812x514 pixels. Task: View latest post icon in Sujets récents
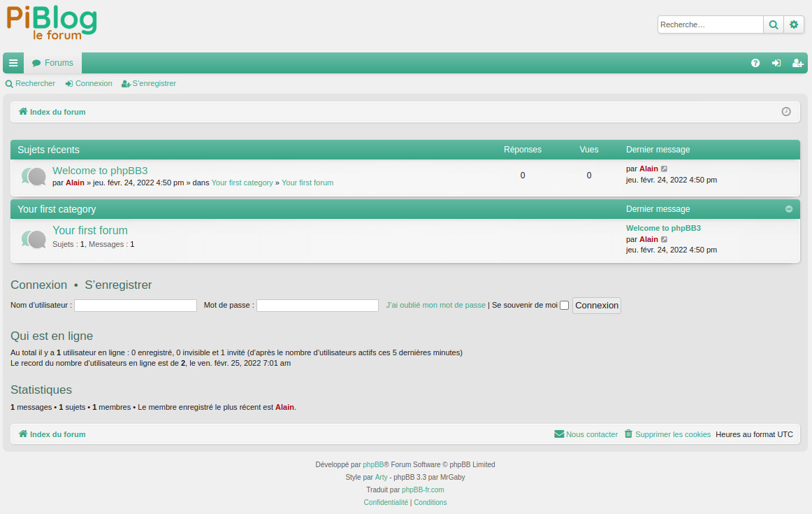click(x=665, y=169)
